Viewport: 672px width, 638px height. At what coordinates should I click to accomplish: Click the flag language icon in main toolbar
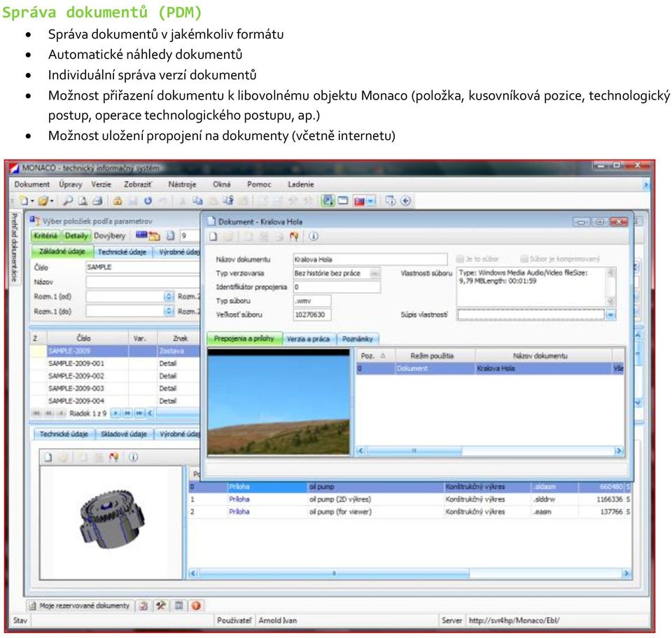pyautogui.click(x=359, y=201)
